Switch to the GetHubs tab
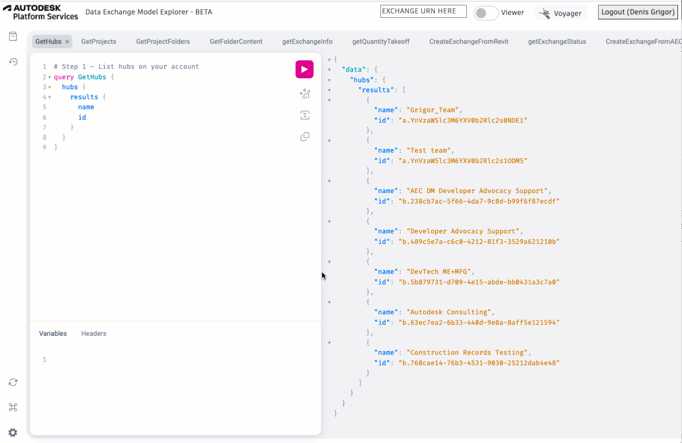 click(48, 42)
